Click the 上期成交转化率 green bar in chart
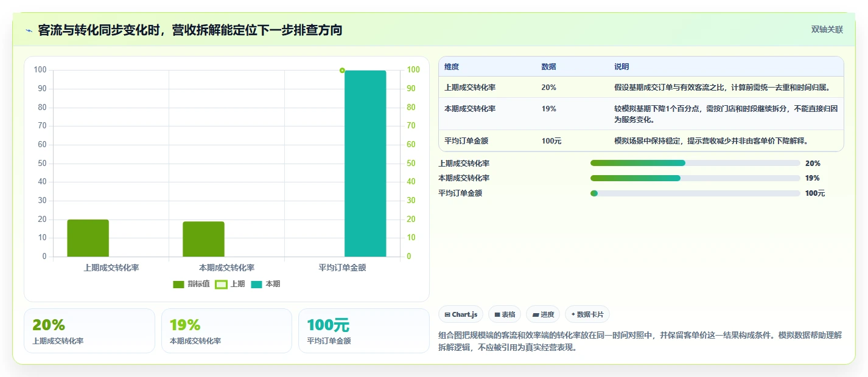The width and height of the screenshot is (868, 377). (88, 238)
